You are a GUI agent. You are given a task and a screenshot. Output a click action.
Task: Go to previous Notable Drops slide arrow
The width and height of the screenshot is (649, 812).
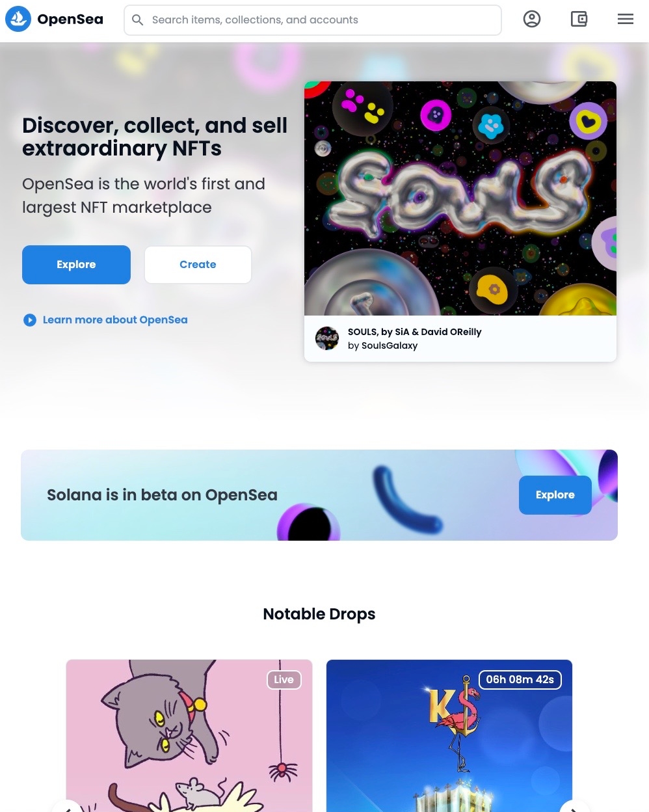[x=68, y=807]
